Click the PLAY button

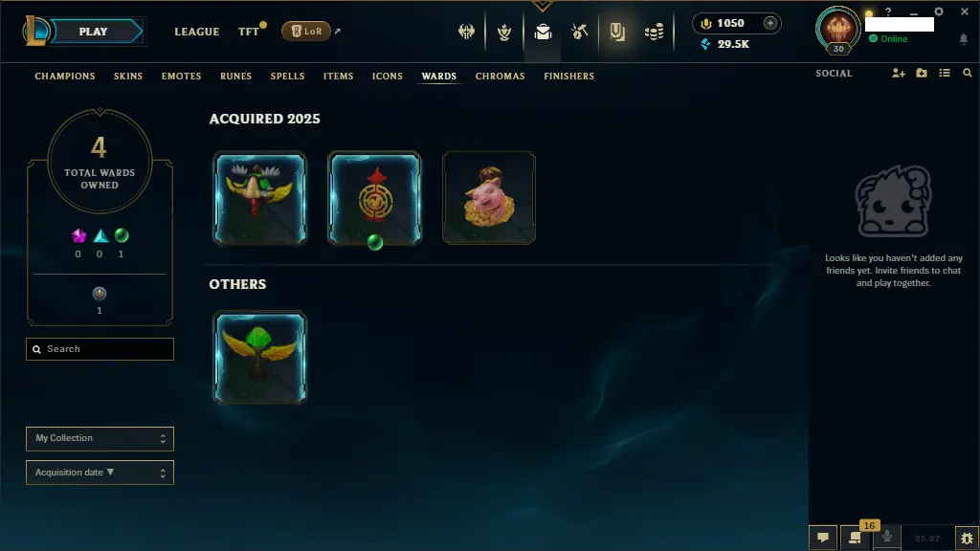95,32
